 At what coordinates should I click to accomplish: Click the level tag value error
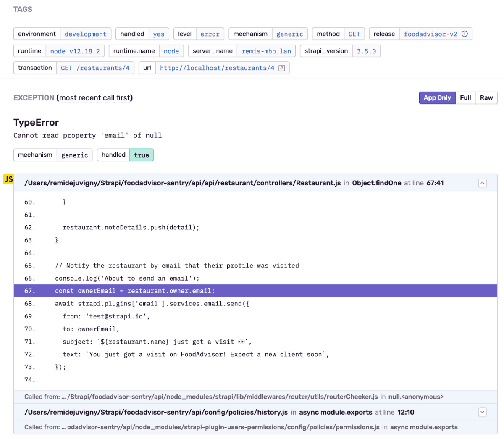tap(210, 34)
